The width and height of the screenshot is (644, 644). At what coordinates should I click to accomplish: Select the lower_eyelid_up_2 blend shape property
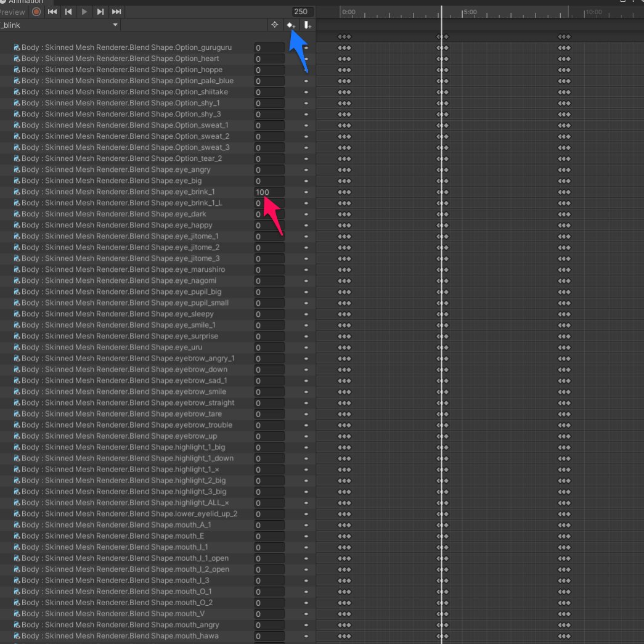click(129, 514)
